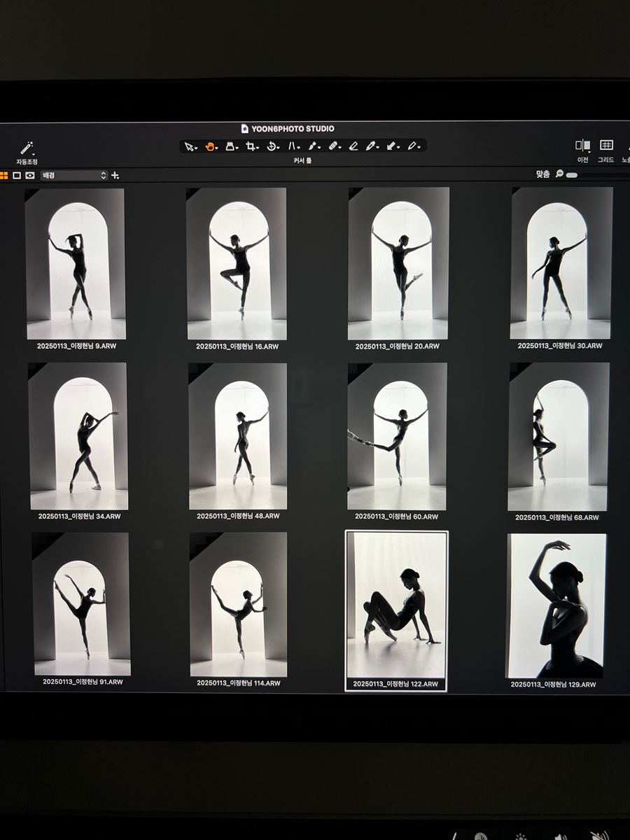
Task: Activate the orange Pan hand tool
Action: 209,146
